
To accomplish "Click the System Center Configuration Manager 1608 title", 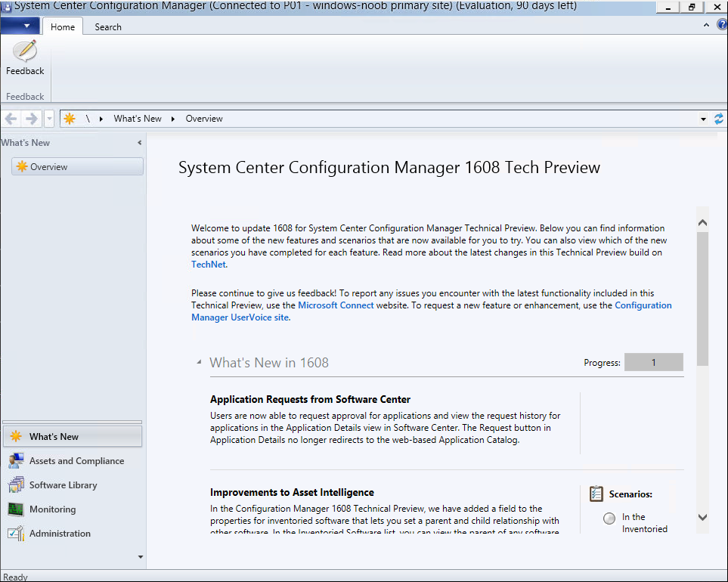I will (389, 168).
